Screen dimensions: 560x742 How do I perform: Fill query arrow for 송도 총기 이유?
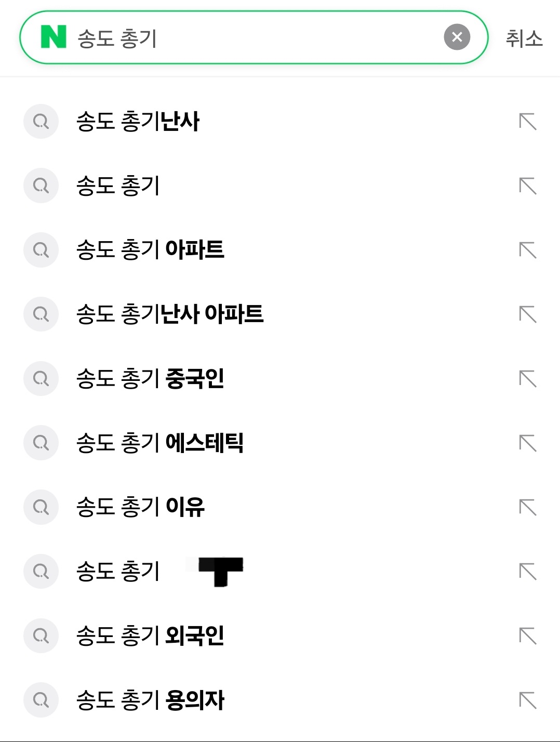click(x=527, y=507)
